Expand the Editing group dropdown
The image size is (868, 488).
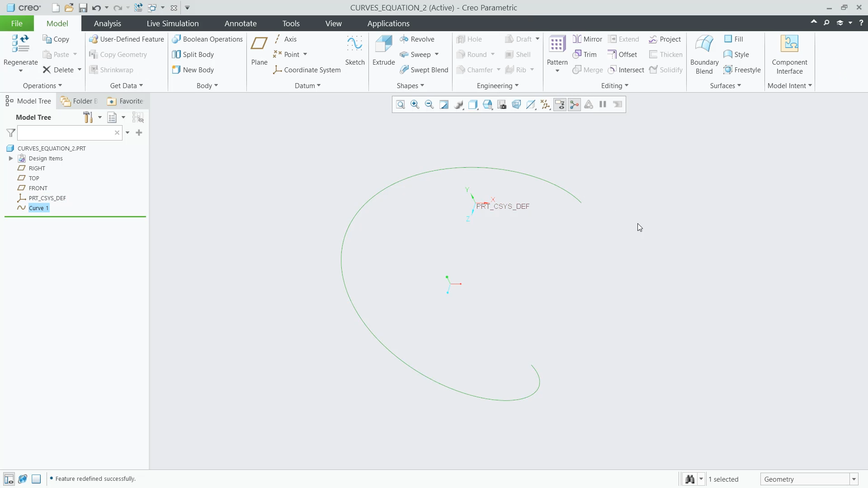(x=615, y=86)
